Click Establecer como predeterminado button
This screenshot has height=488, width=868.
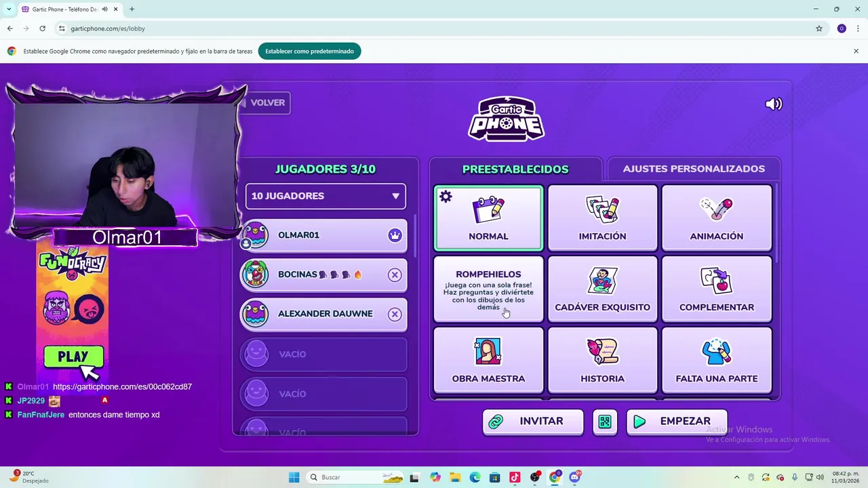pos(309,51)
